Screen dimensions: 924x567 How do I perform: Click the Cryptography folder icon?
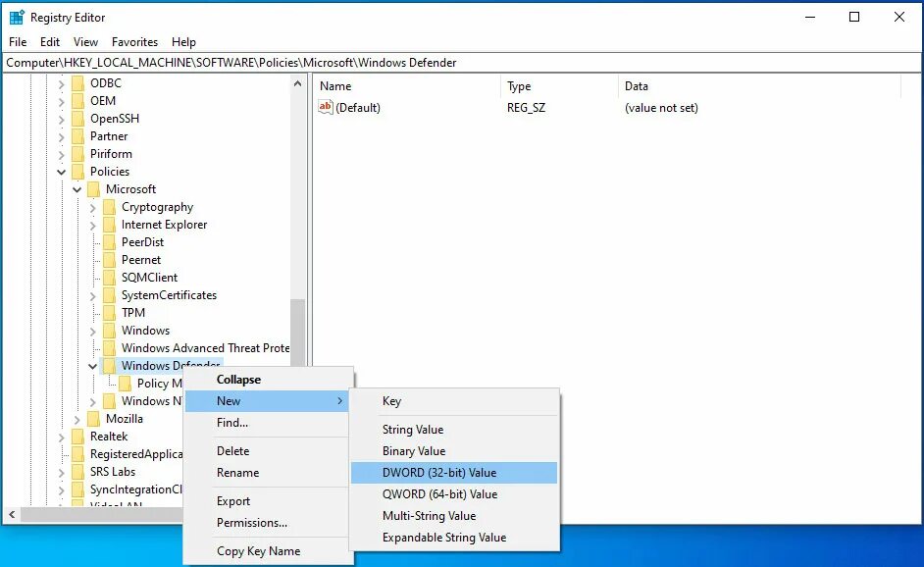click(x=109, y=207)
